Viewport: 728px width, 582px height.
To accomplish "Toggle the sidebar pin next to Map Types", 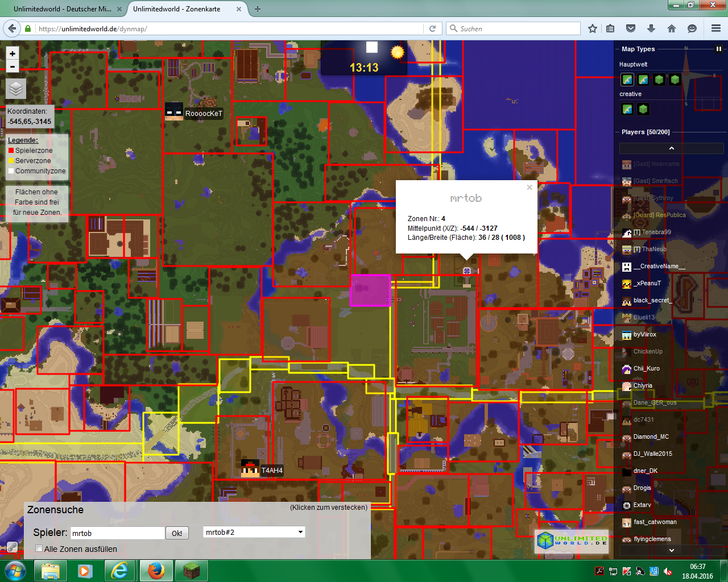I will point(719,49).
